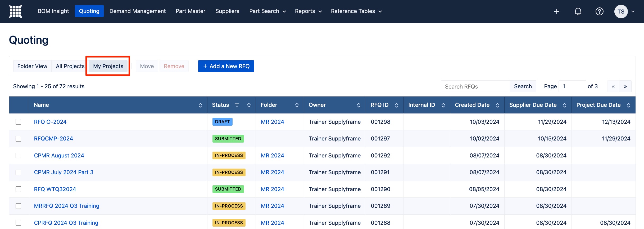The height and width of the screenshot is (229, 644).
Task: Click the Move button
Action: pos(147,66)
